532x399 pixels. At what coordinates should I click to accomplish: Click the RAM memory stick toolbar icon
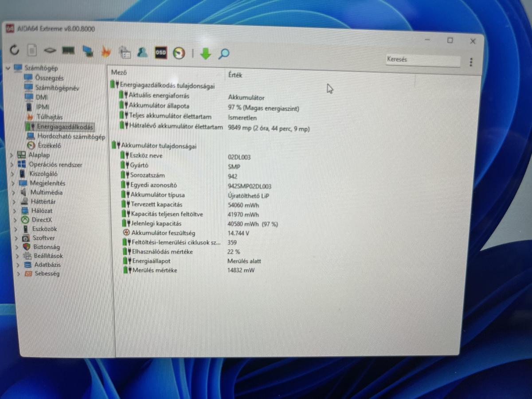pyautogui.click(x=68, y=51)
